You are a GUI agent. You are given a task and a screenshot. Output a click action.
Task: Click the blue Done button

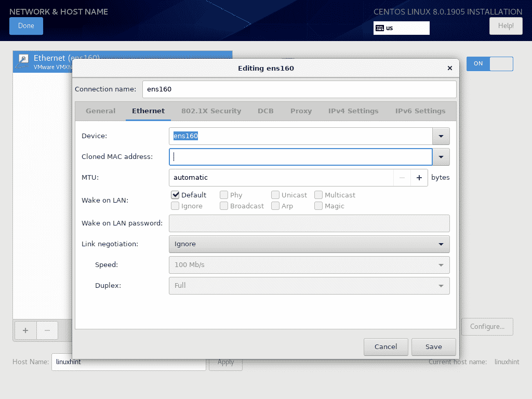pos(26,26)
